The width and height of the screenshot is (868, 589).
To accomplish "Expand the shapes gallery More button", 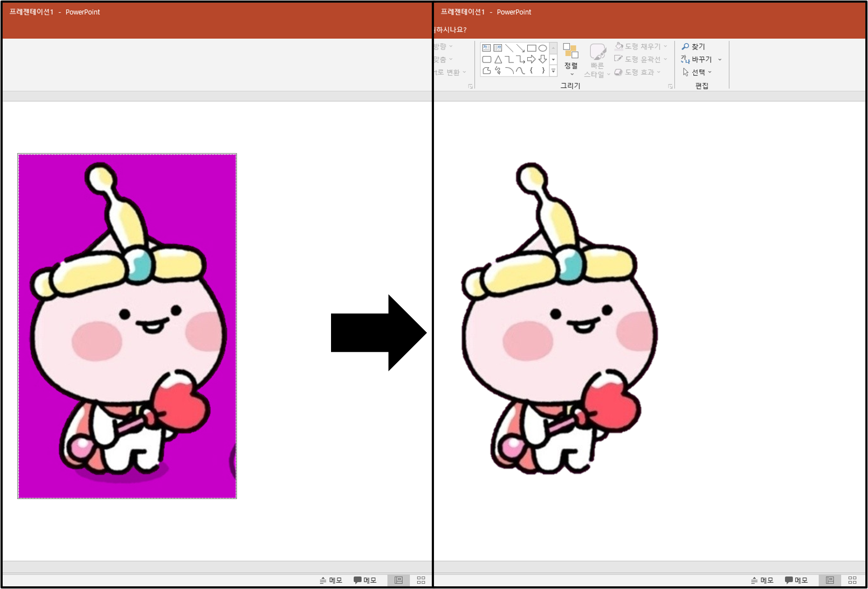I will [x=553, y=71].
